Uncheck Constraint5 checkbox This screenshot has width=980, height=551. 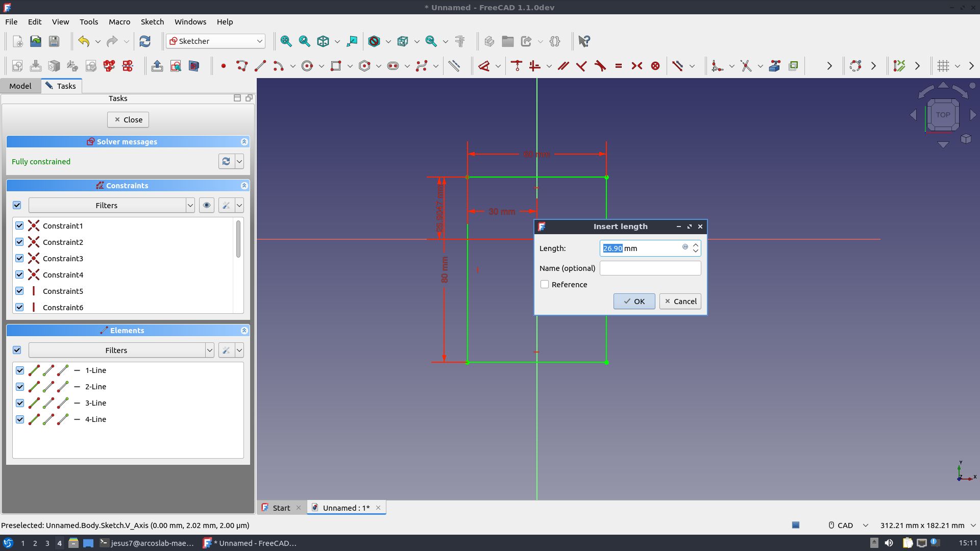(x=19, y=291)
